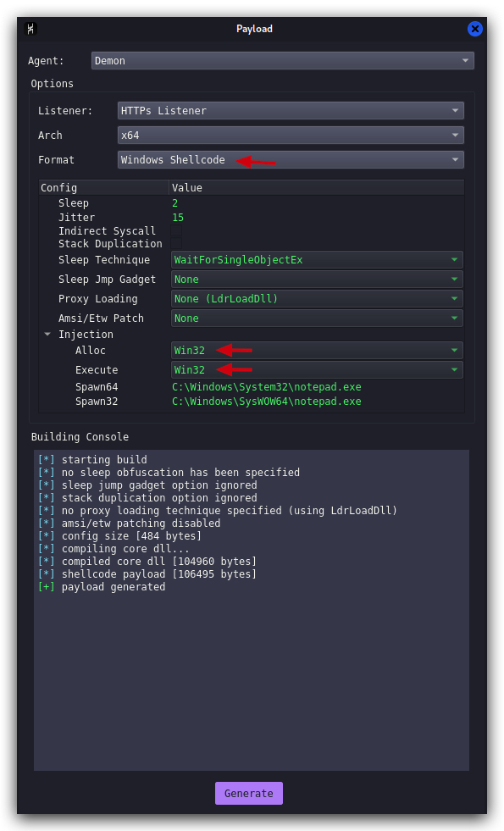Click the 'compiling core dll...' console line
This screenshot has width=504, height=831.
(114, 549)
